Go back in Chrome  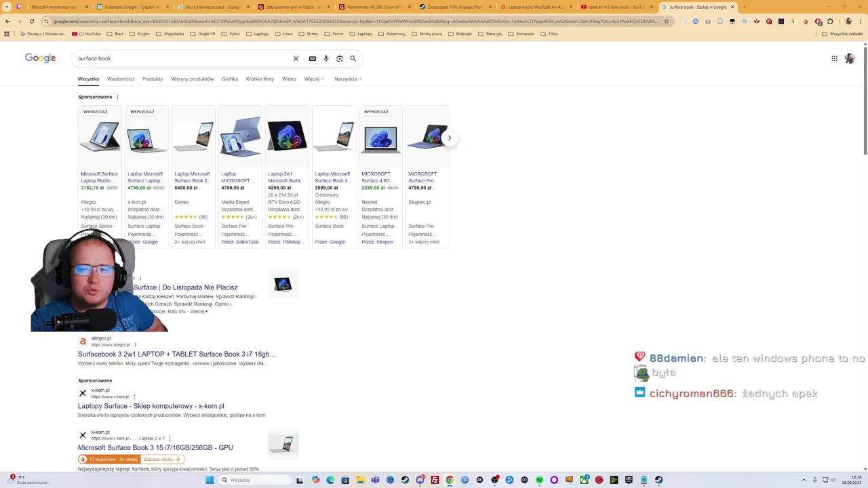click(x=7, y=21)
